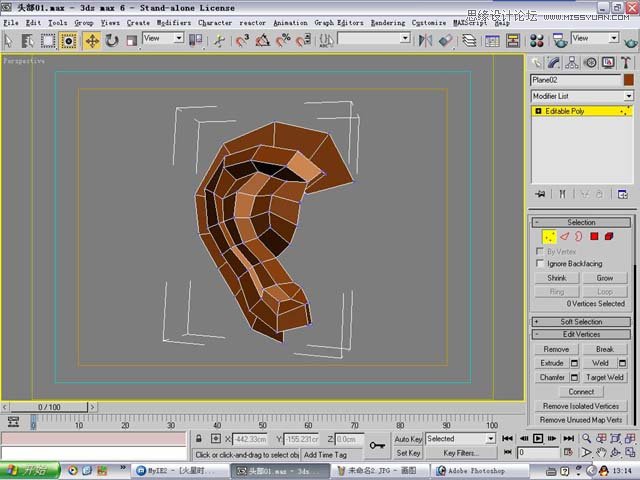
Task: Toggle Percent Snap icon
Action: [283, 40]
